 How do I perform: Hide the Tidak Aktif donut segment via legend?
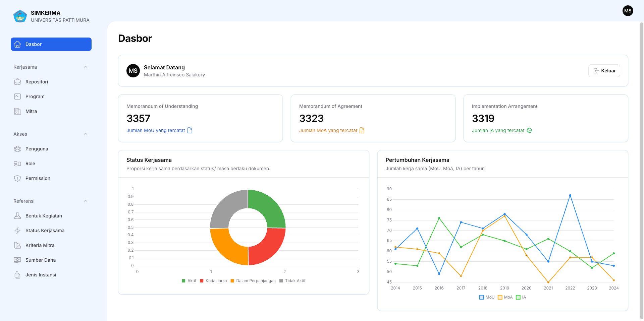tap(292, 281)
